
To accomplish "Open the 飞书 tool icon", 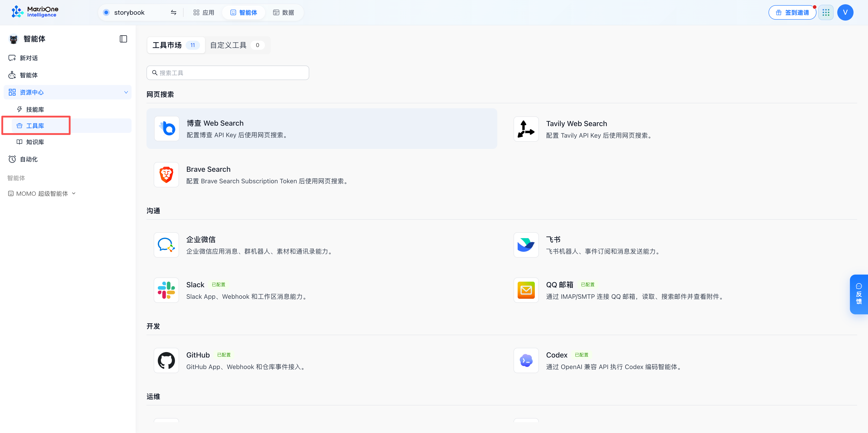I will [x=526, y=245].
